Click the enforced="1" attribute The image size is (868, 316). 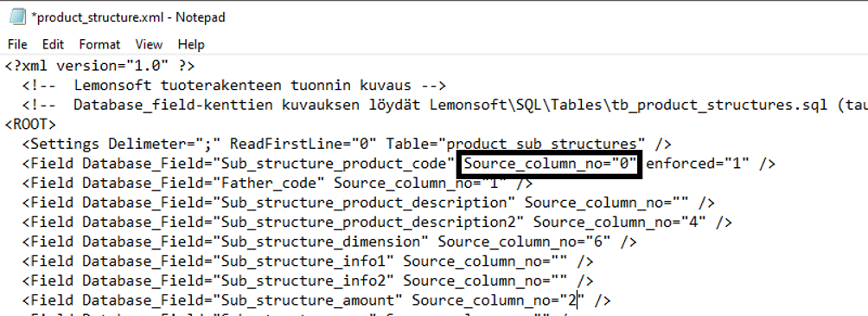(x=698, y=164)
